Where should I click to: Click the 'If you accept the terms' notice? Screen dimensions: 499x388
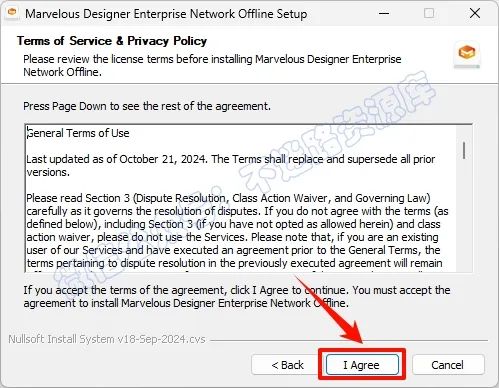237,297
